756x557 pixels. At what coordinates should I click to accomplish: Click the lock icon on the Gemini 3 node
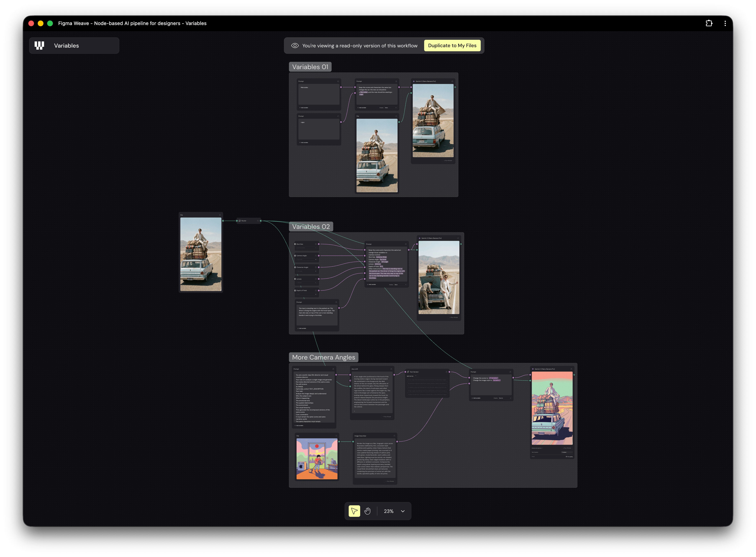pos(458,238)
